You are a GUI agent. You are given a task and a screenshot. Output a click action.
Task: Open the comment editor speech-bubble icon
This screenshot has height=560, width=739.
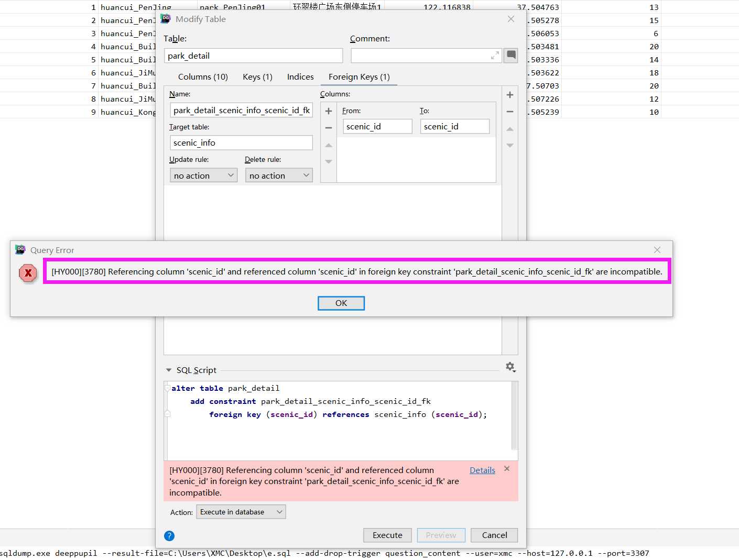pyautogui.click(x=511, y=55)
